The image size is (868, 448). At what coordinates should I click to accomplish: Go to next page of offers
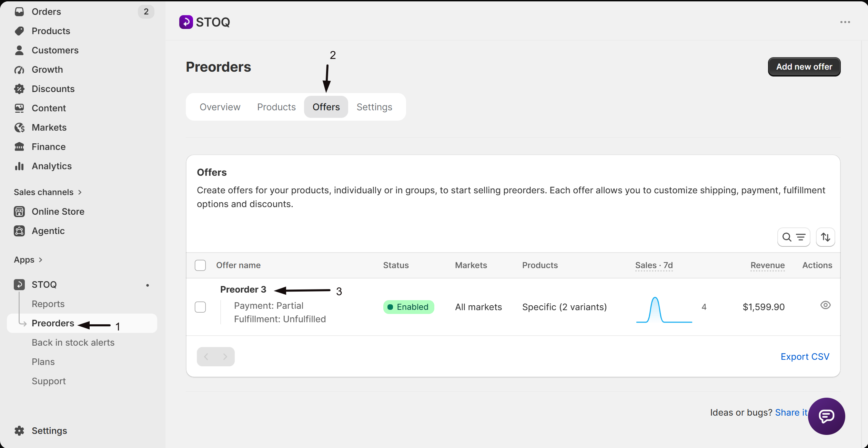click(x=225, y=357)
